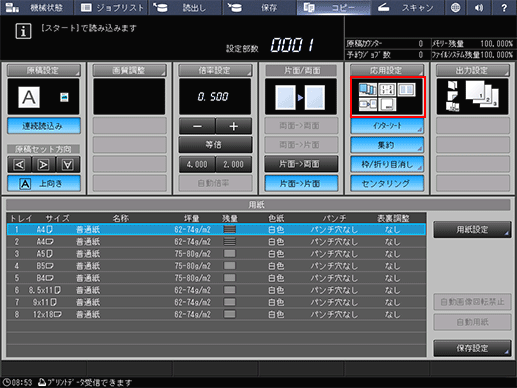Expand the 画質調整 quality adjustment menu
This screenshot has height=388, width=517.
(x=129, y=70)
